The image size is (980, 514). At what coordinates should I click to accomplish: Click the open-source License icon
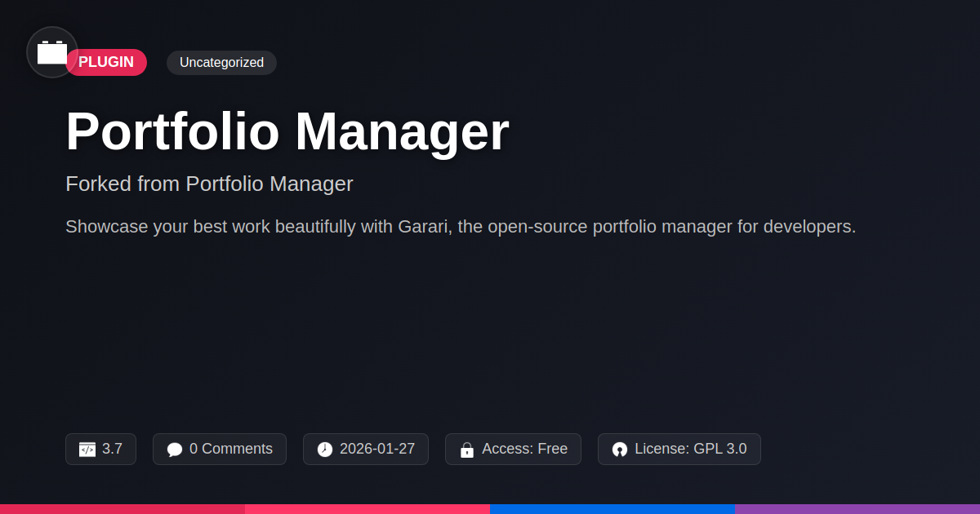click(620, 450)
